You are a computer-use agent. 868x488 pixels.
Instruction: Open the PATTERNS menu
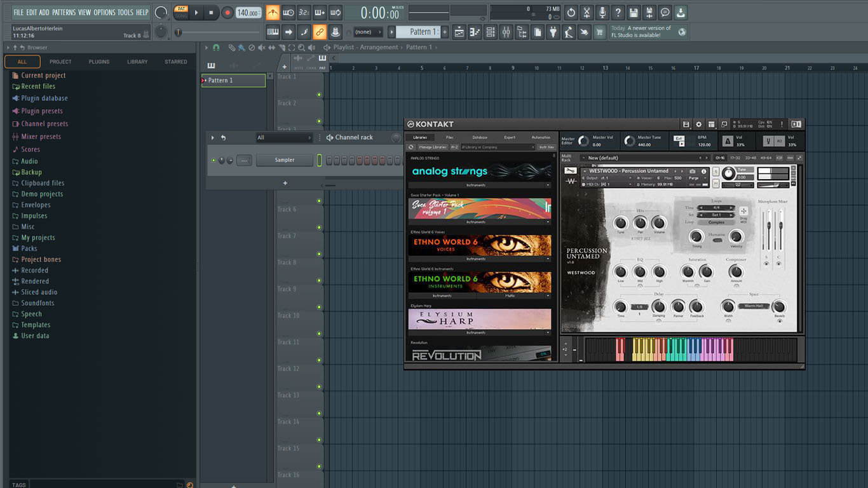click(x=64, y=12)
